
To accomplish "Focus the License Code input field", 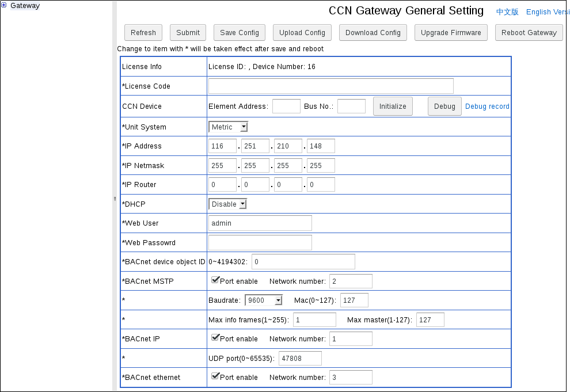I will (x=331, y=86).
